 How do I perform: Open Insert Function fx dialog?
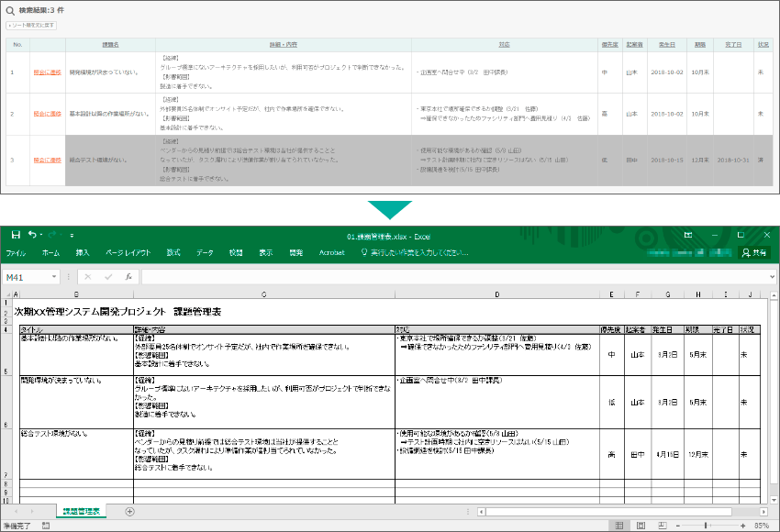tap(128, 277)
